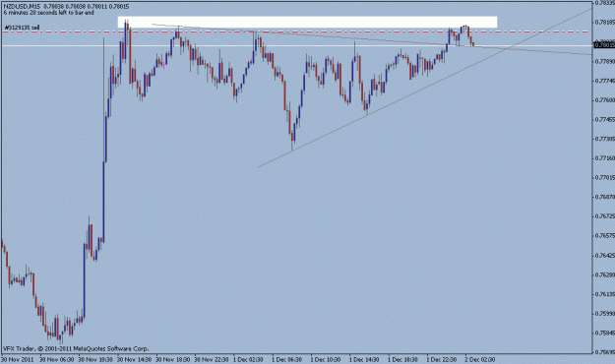Click the 'VFX Trader, © 2001-2011 MetaQuotes' text
The height and width of the screenshot is (364, 615).
point(76,348)
